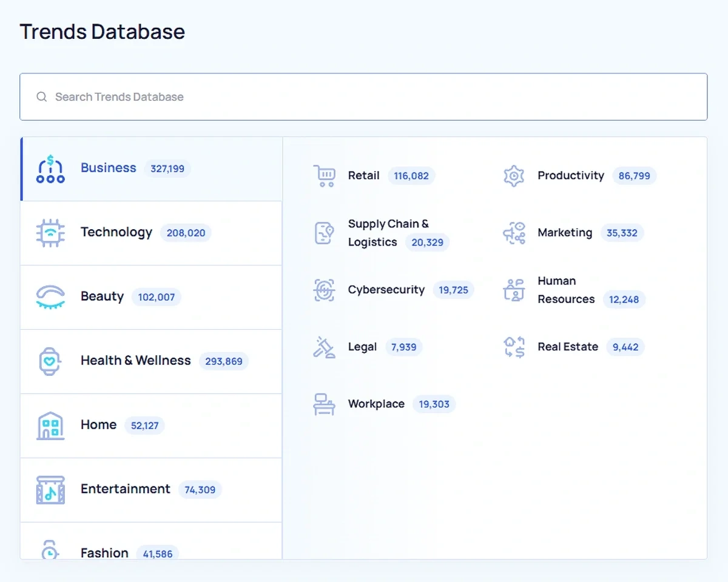This screenshot has height=582, width=728.
Task: Click the Retail count badge showing 116,082
Action: click(411, 176)
